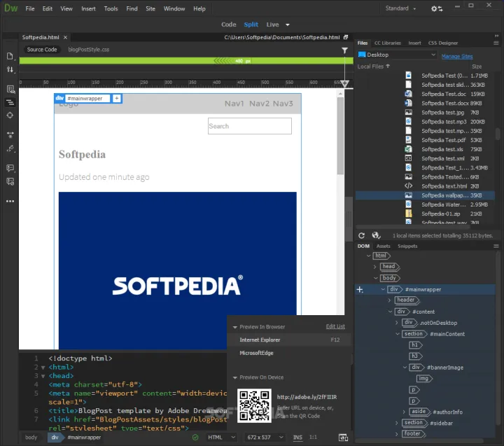Collapse the #mainContent section node
This screenshot has height=446, width=504.
click(398, 334)
